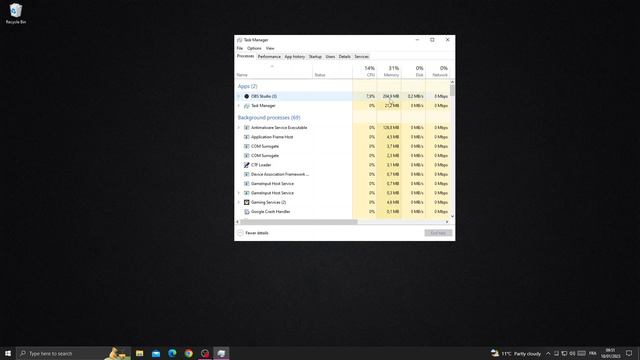Open the notification center icon
Screen dimensions: 640x360
coord(629,353)
